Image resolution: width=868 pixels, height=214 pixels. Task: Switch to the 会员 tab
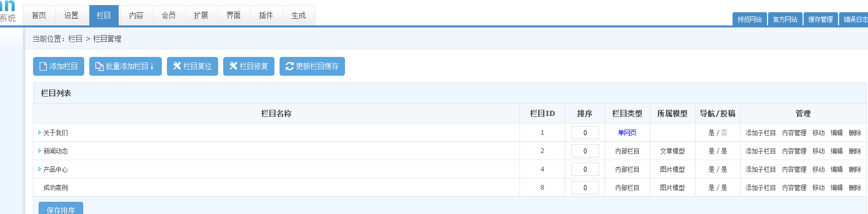click(168, 15)
